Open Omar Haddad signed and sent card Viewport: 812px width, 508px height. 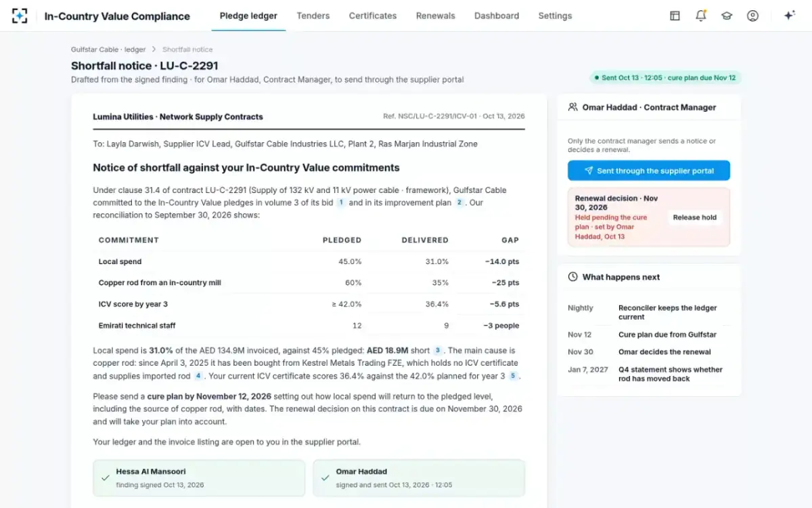pyautogui.click(x=419, y=478)
